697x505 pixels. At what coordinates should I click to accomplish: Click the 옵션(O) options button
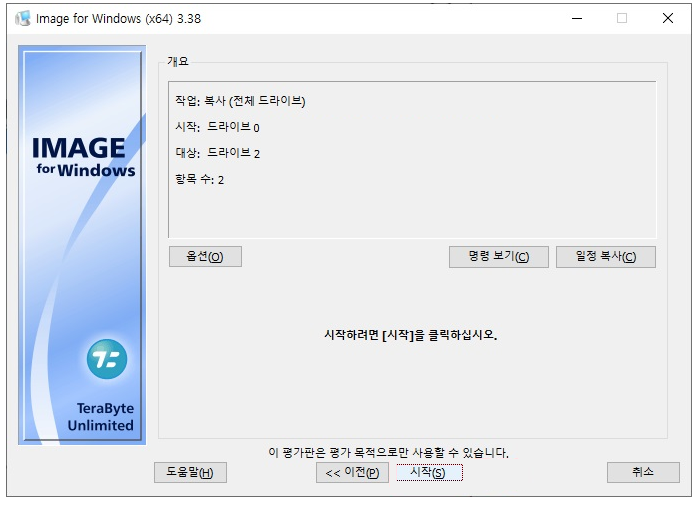click(205, 257)
